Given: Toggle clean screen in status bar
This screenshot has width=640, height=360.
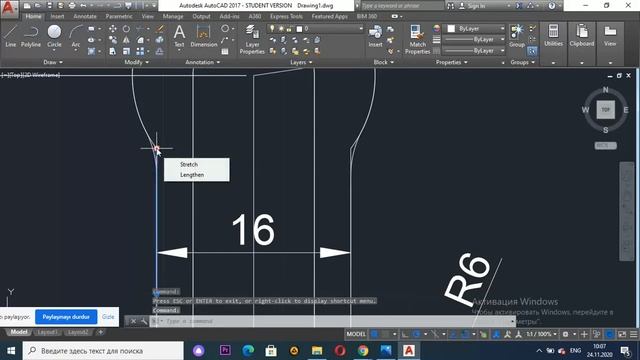Looking at the screenshot, I should click(622, 334).
